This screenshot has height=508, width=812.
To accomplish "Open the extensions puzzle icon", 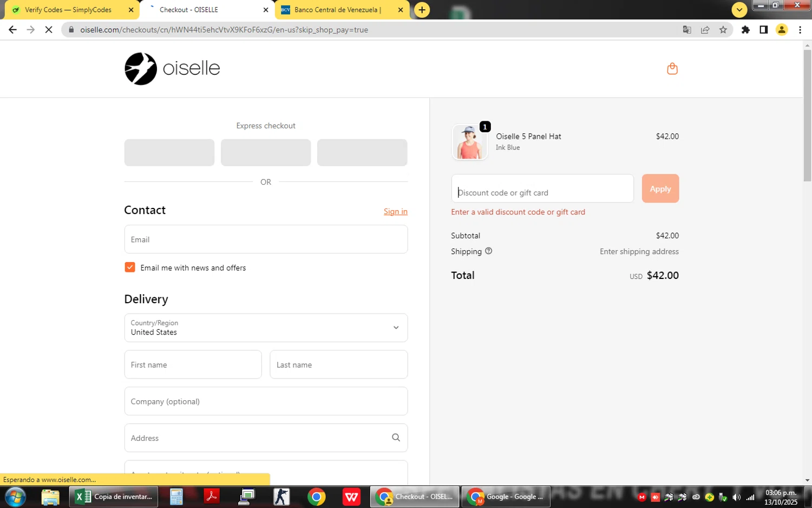I will (x=745, y=30).
